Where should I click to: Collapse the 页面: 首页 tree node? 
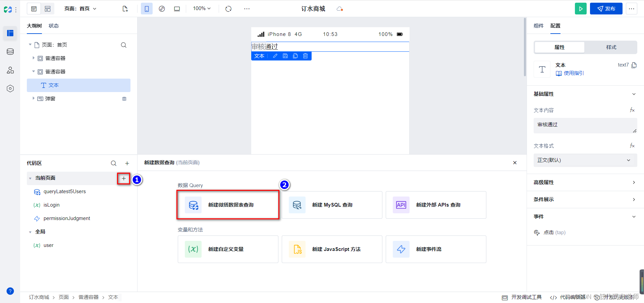[x=30, y=45]
